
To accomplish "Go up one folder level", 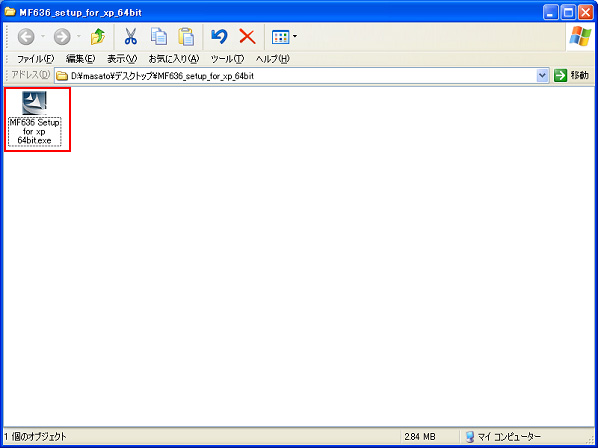I will coord(98,37).
